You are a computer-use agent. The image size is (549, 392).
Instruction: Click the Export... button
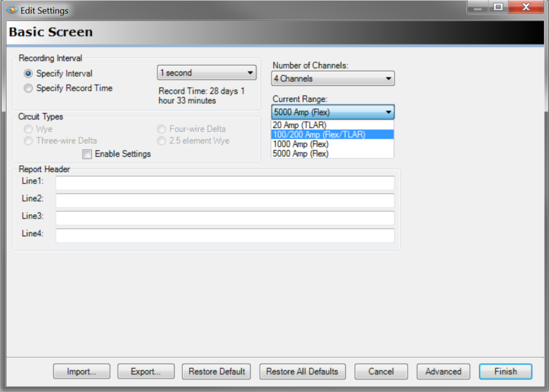[x=146, y=372]
